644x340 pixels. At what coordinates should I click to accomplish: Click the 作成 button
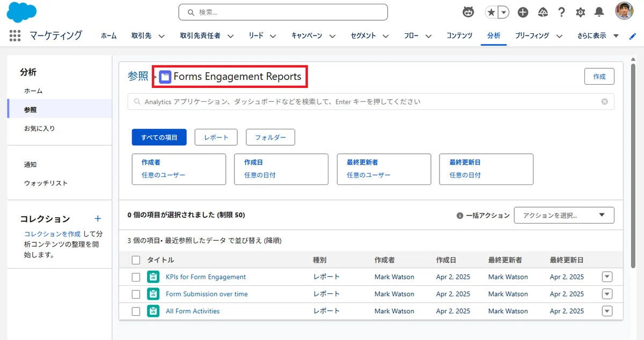pyautogui.click(x=599, y=76)
